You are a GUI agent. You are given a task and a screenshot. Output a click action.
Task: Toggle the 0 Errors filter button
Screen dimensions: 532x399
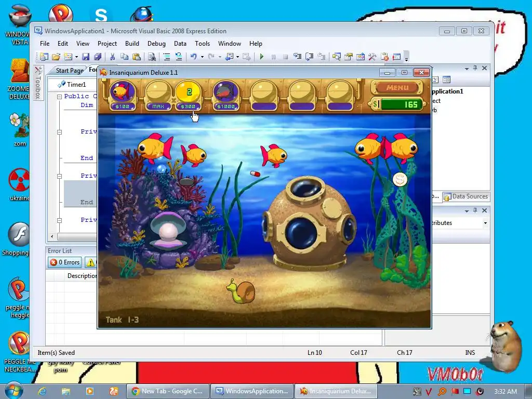pyautogui.click(x=64, y=262)
